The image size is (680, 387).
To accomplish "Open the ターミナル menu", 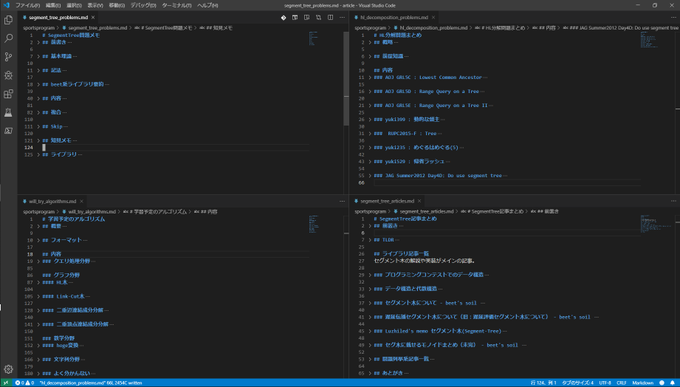I will (177, 5).
